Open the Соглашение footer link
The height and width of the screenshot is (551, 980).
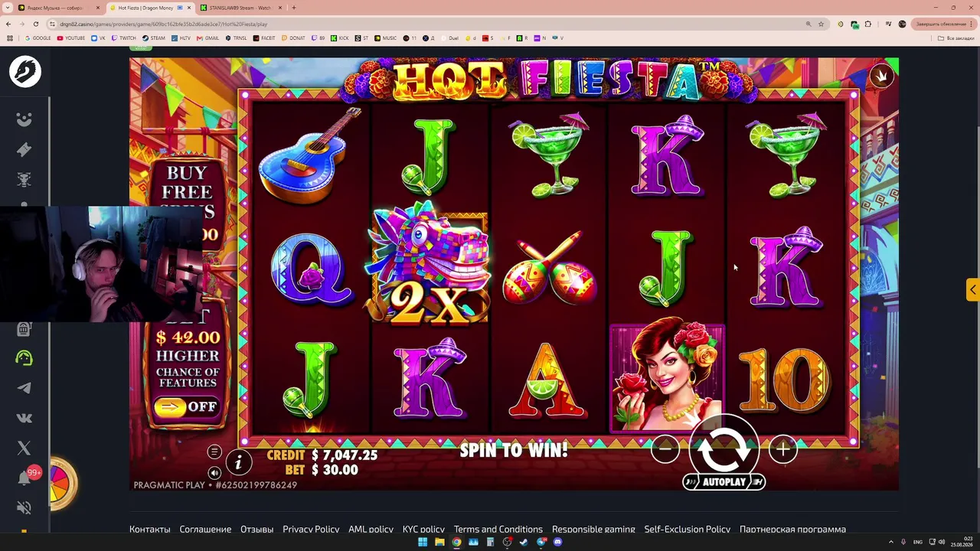[x=205, y=529]
